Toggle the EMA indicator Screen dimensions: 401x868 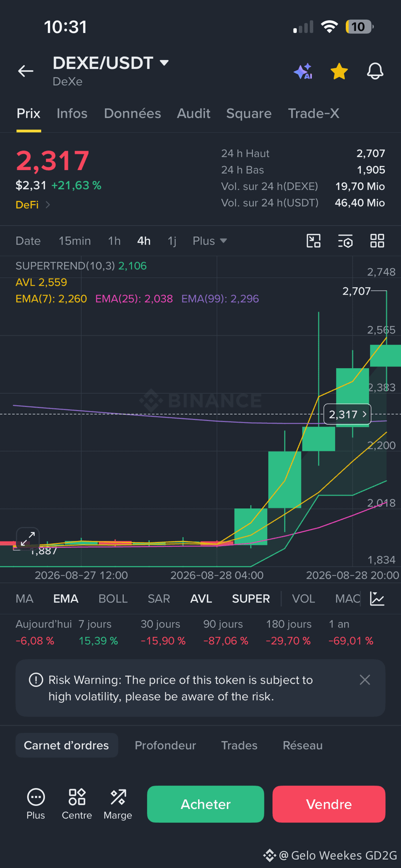coord(66,599)
